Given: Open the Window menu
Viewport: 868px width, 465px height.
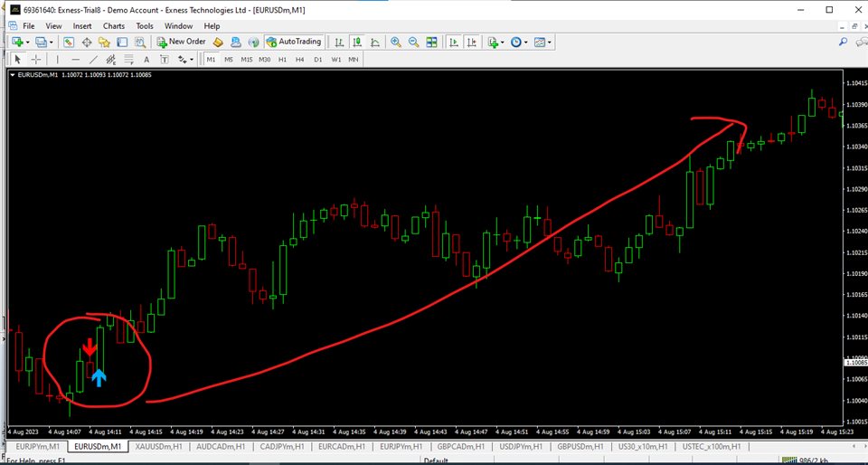Looking at the screenshot, I should pos(178,26).
